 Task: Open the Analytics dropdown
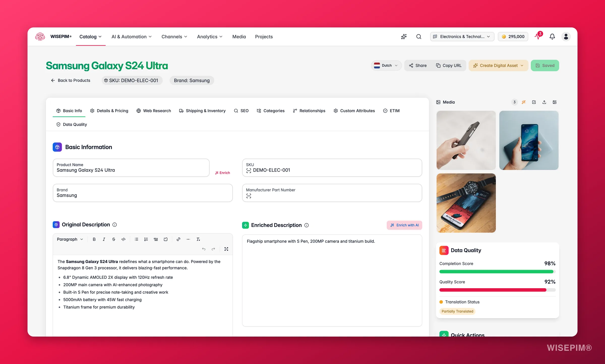pos(210,37)
